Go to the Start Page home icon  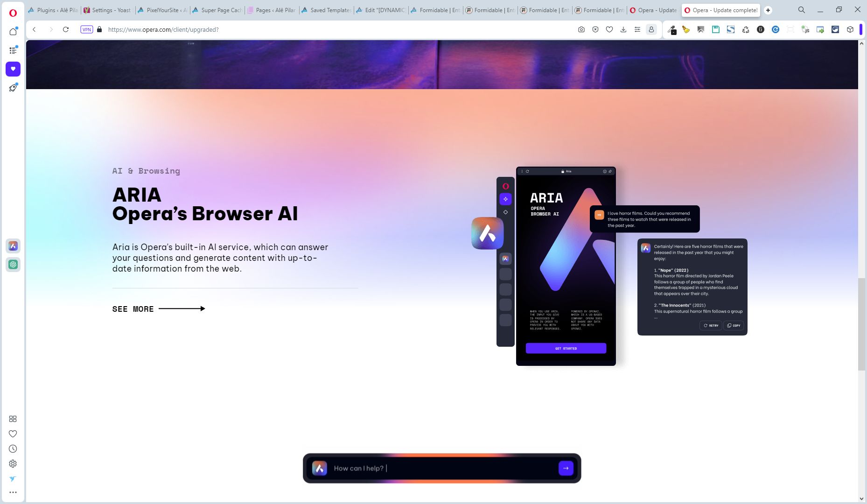pyautogui.click(x=13, y=31)
